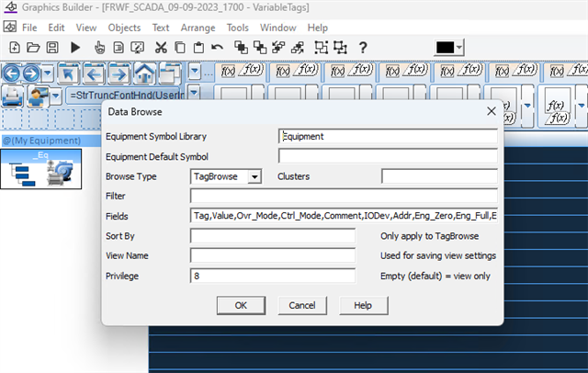Click the Open folder icon
Image resolution: width=588 pixels, height=373 pixels.
click(x=34, y=48)
